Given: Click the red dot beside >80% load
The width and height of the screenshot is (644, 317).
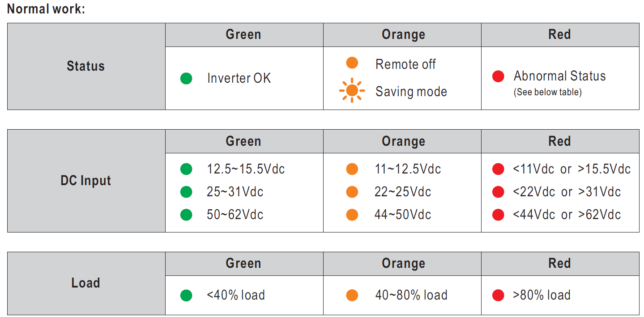Looking at the screenshot, I should click(x=498, y=296).
